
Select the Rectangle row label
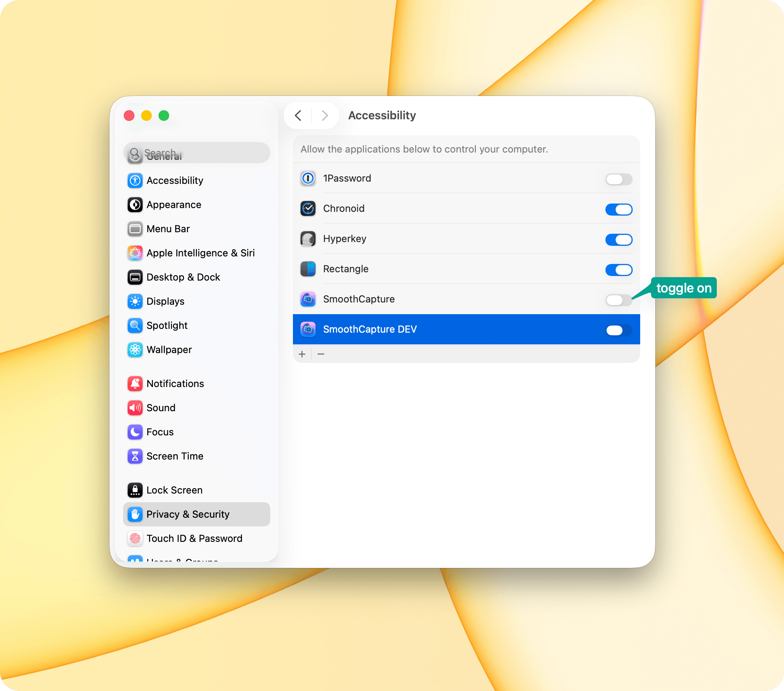tap(346, 269)
